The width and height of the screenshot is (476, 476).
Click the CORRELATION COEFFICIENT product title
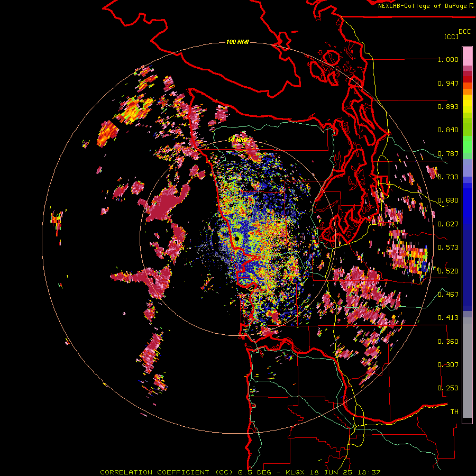[167, 472]
